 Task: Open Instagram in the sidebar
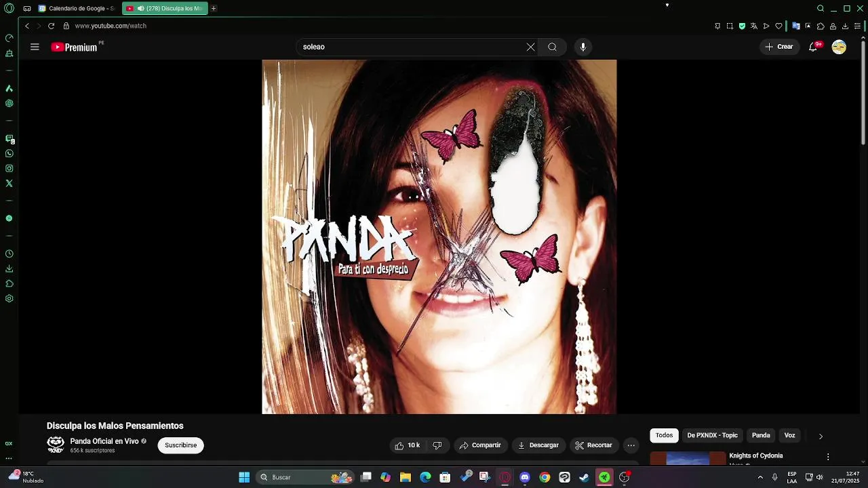pyautogui.click(x=9, y=169)
